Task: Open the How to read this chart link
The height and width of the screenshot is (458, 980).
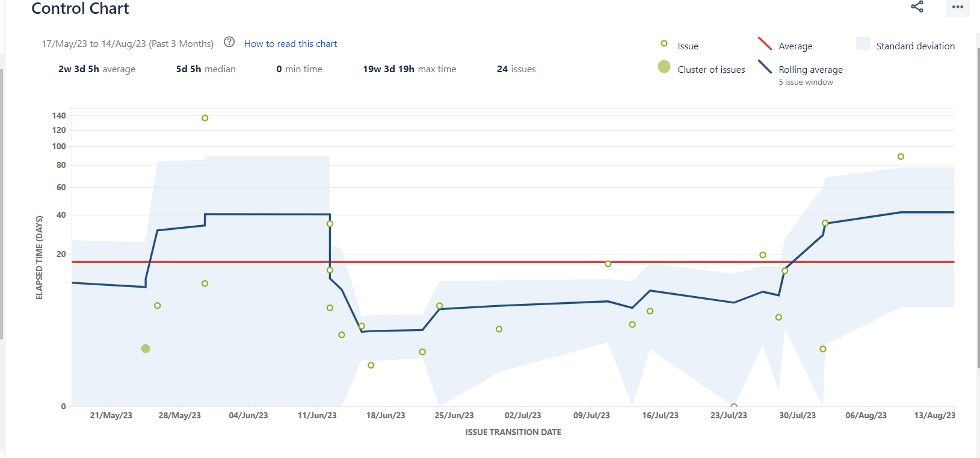Action: [x=291, y=44]
